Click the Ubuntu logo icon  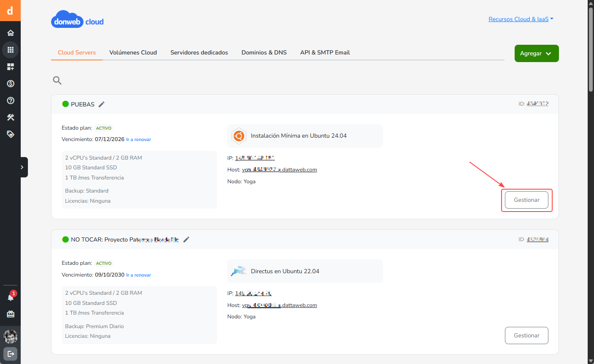239,136
